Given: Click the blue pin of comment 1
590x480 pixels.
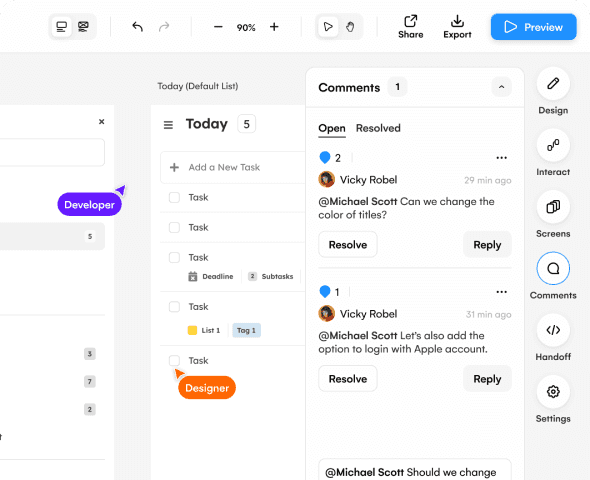Looking at the screenshot, I should 325,292.
